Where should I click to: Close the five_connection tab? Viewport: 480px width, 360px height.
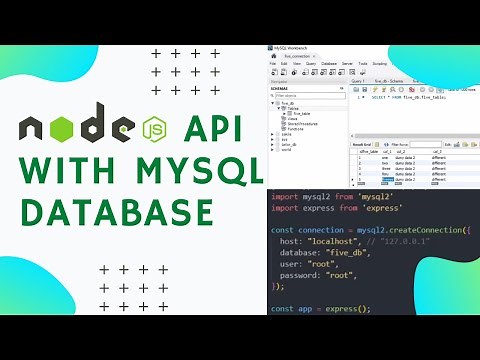tap(314, 56)
